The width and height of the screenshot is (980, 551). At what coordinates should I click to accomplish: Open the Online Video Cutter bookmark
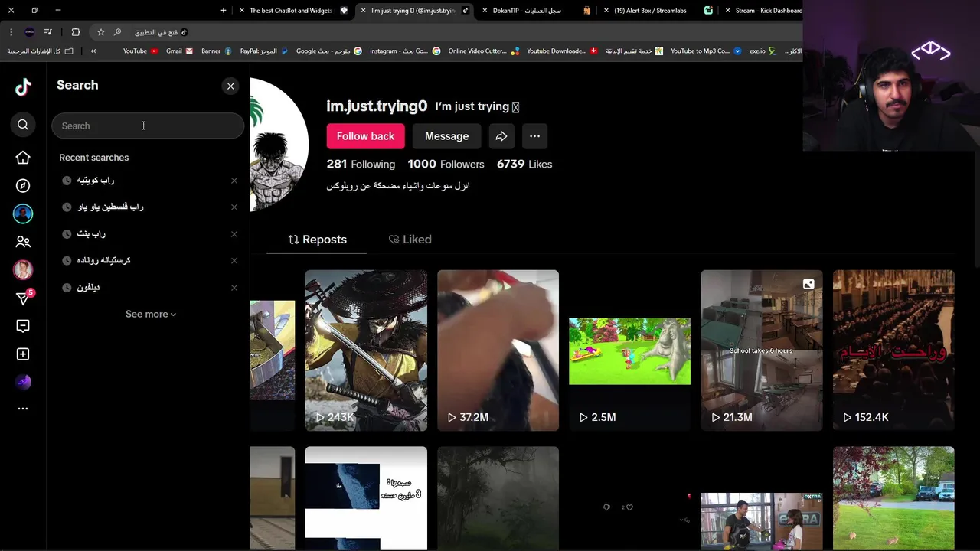pyautogui.click(x=483, y=51)
